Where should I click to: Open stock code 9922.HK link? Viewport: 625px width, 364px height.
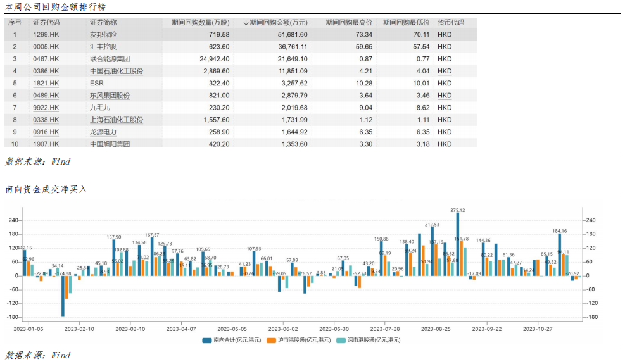click(x=46, y=108)
